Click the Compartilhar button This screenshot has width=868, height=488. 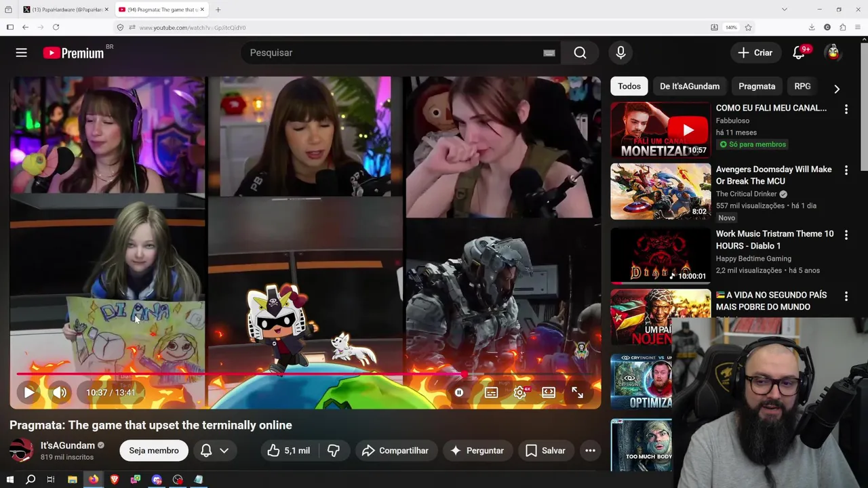[395, 451]
